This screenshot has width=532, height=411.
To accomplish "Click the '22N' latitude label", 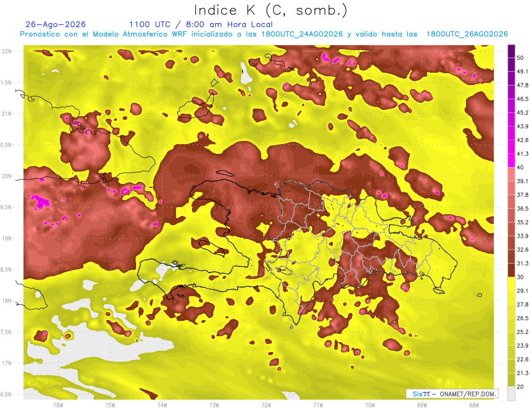I will 7,51.
